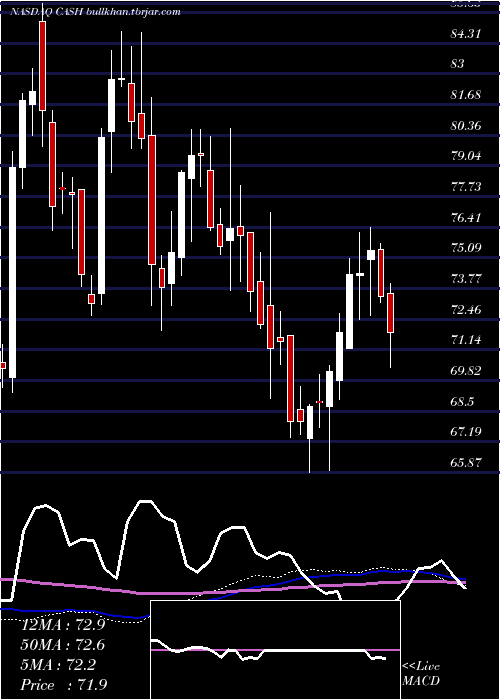Click the 65.87 price axis label
The image size is (500, 700).
466,463
